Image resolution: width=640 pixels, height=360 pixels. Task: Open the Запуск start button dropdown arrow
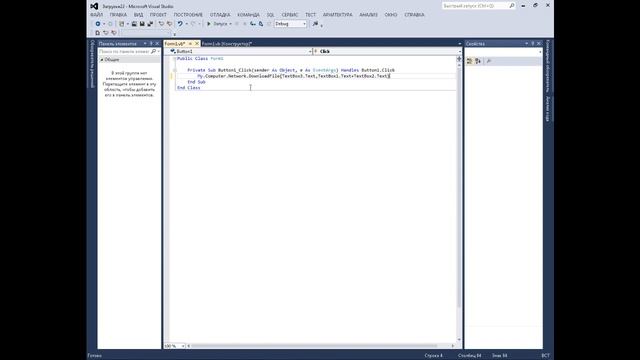pyautogui.click(x=230, y=24)
